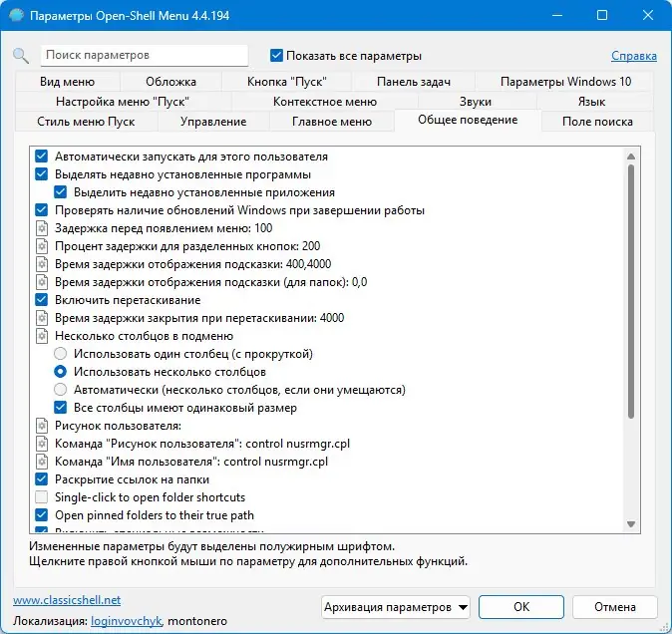672x634 pixels.
Task: Uncheck 'Автоматически запускать для этого пользователя'
Action: click(41, 157)
